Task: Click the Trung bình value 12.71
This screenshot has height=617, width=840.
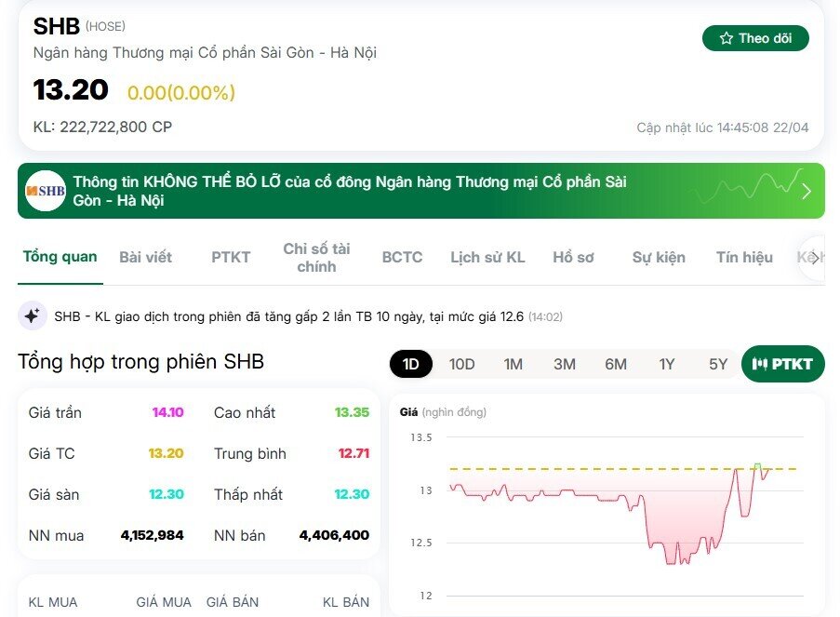Action: coord(353,453)
